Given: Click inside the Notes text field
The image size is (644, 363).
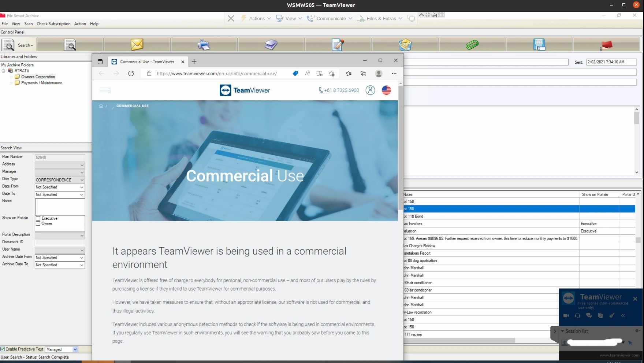Looking at the screenshot, I should (x=60, y=207).
